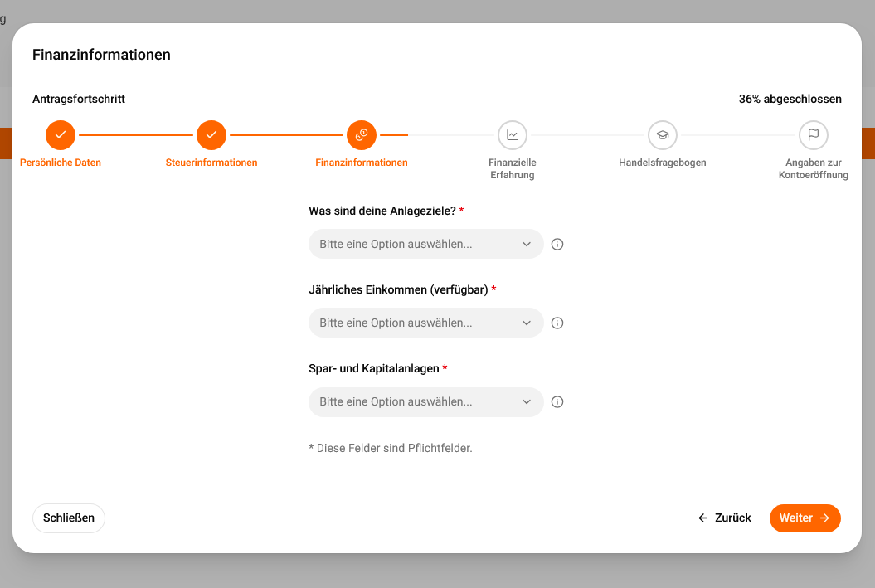Screen dimensions: 875x588
Task: Select the Finanzielle Erfahrung step label
Action: tap(513, 168)
